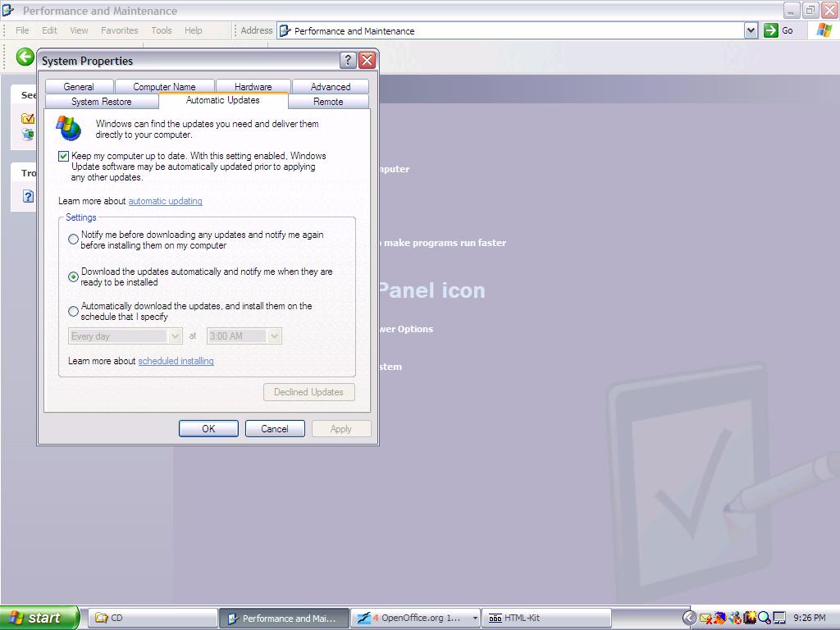Viewport: 840px width, 630px height.
Task: Close the System Properties dialog
Action: point(367,60)
